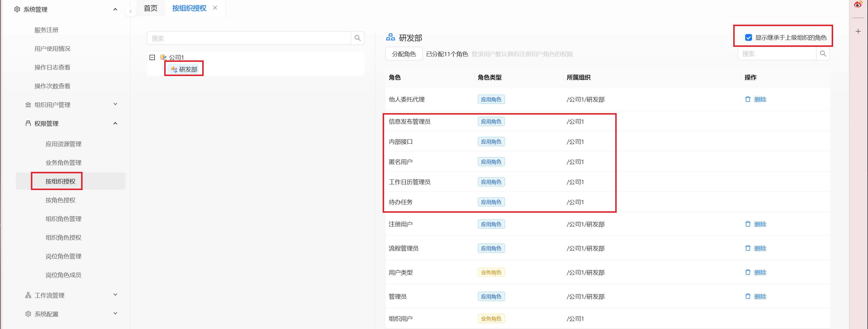Screen dimensions: 868x329
Task: Select 研发部 in the organization tree
Action: tap(188, 69)
